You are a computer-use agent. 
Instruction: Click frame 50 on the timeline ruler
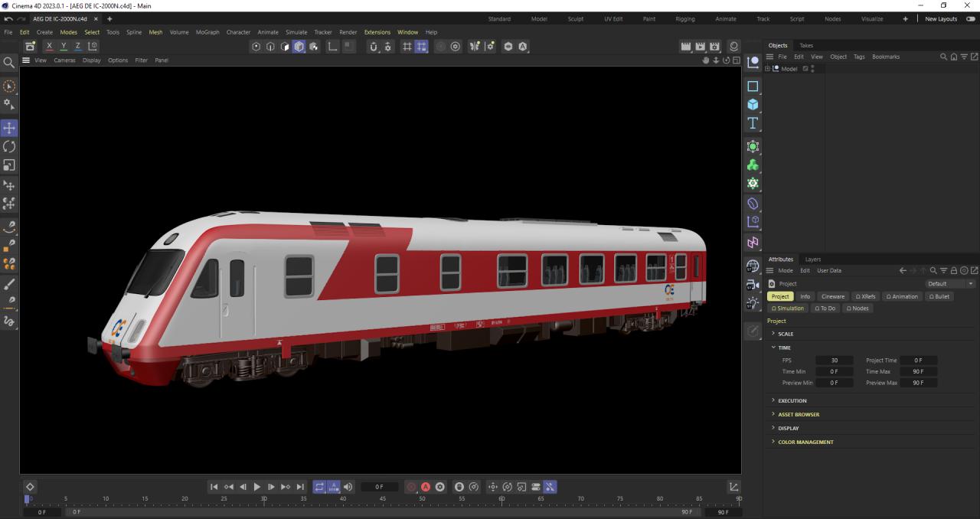point(422,499)
